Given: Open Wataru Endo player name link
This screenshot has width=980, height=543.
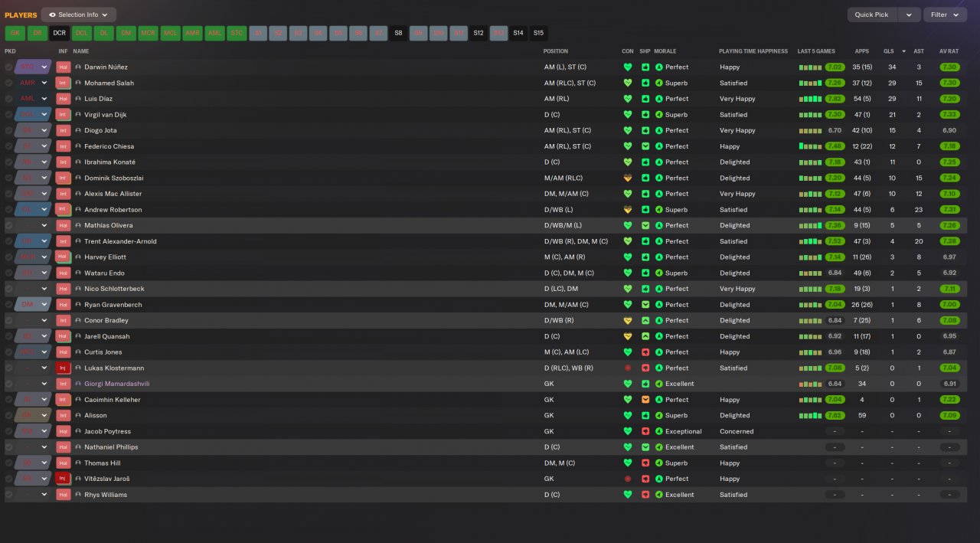Looking at the screenshot, I should point(104,273).
